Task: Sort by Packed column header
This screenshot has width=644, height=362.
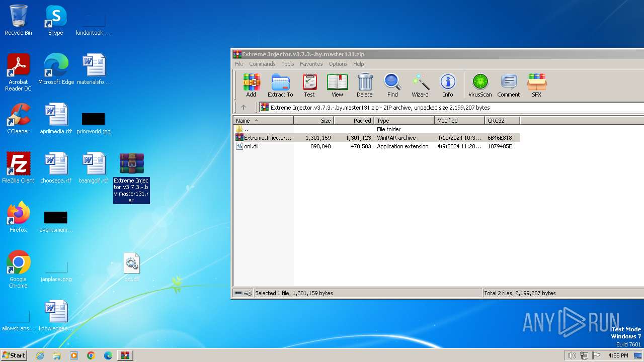Action: (354, 120)
